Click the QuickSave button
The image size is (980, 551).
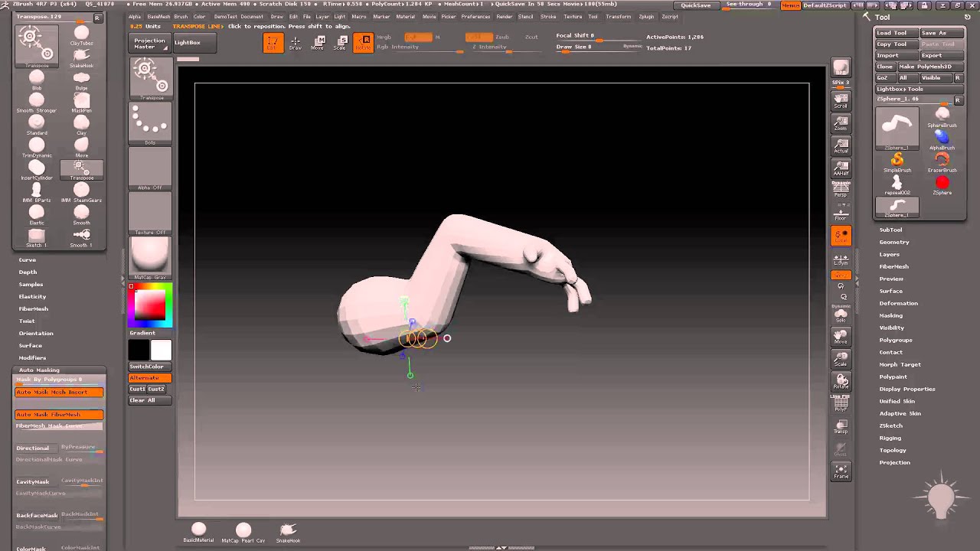[696, 5]
